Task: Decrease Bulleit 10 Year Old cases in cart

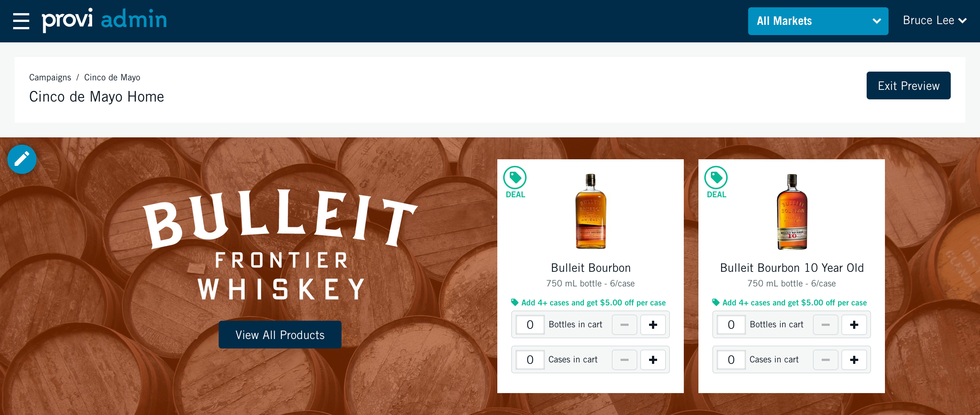Action: pyautogui.click(x=826, y=359)
